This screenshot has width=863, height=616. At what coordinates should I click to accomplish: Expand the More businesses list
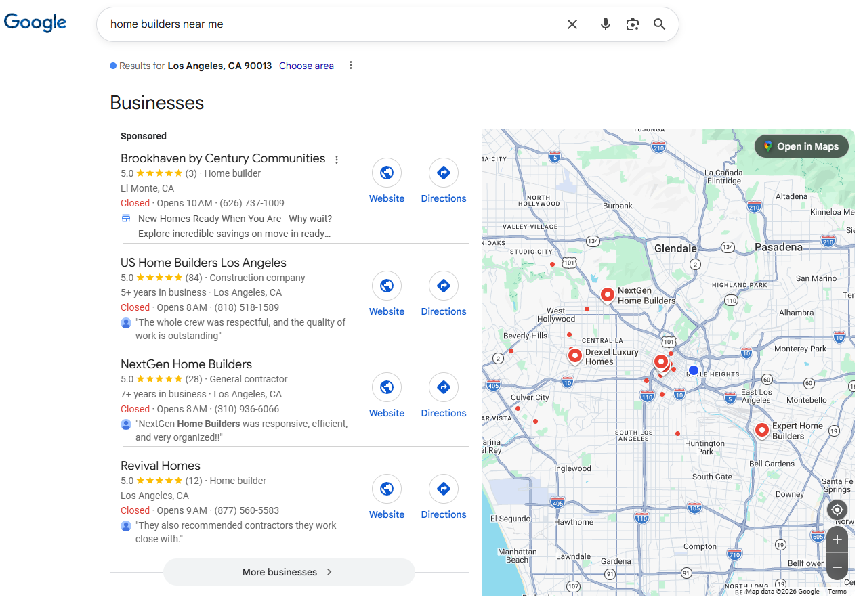pyautogui.click(x=289, y=572)
